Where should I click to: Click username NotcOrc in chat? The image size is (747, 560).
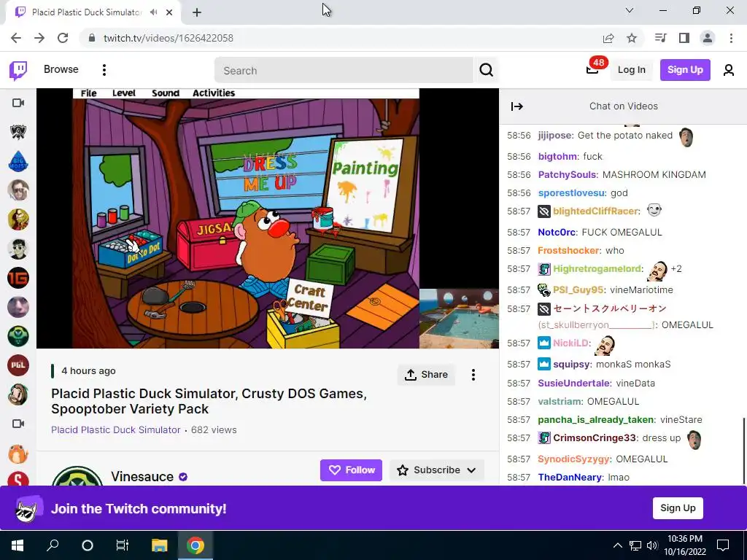pyautogui.click(x=557, y=233)
